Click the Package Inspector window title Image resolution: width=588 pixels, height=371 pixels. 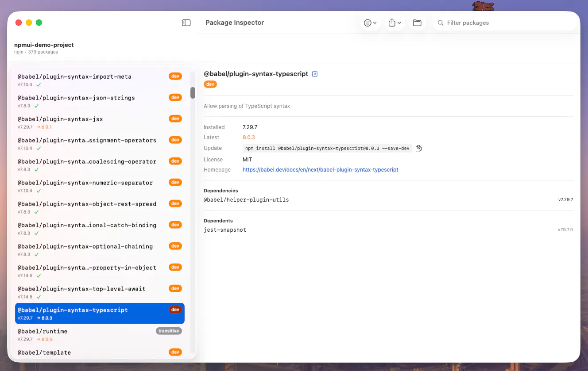[x=235, y=23]
